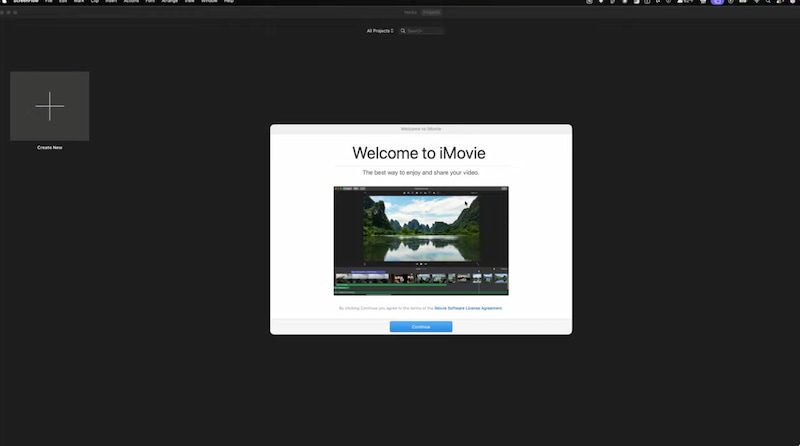Select the Projects tab

[x=431, y=12]
